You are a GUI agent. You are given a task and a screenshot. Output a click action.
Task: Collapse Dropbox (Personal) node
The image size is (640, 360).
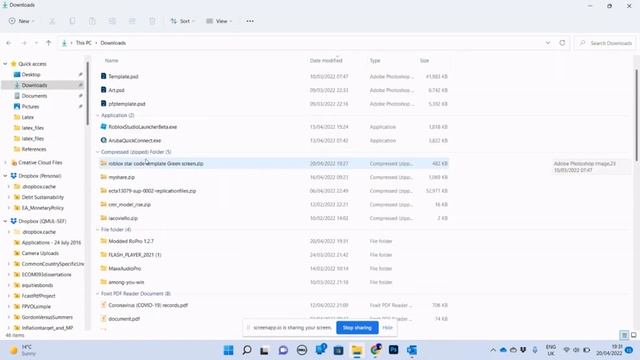pos(5,176)
